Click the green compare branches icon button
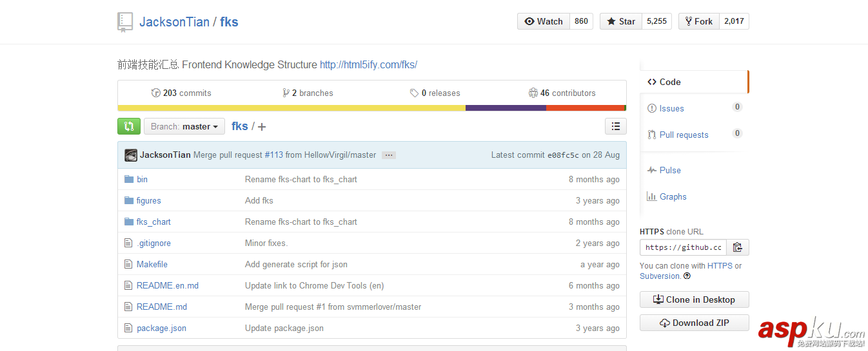 pos(129,126)
